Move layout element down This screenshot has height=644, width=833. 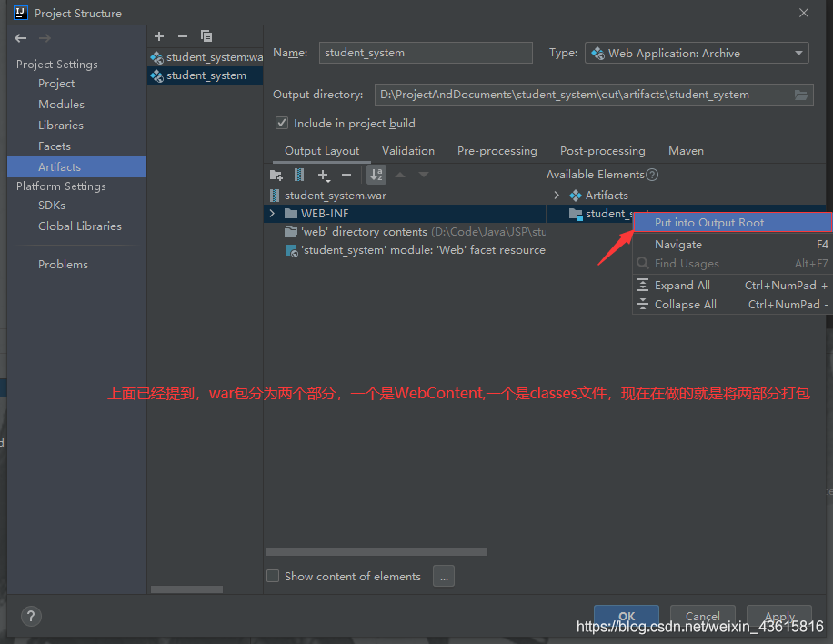(x=424, y=175)
